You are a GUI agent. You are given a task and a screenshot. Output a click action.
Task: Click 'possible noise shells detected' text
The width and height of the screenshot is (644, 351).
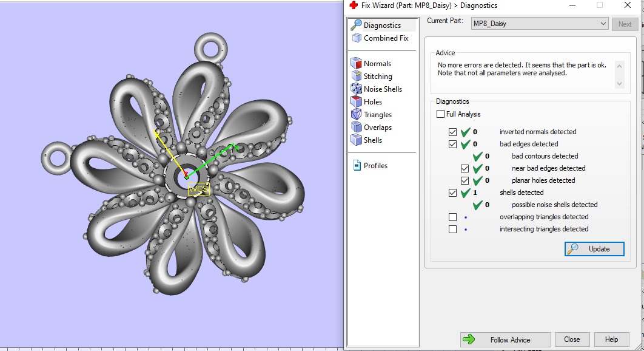click(x=554, y=205)
